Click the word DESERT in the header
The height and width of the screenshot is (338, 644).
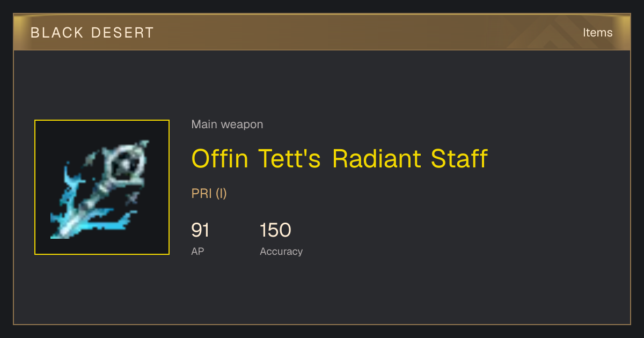[123, 33]
